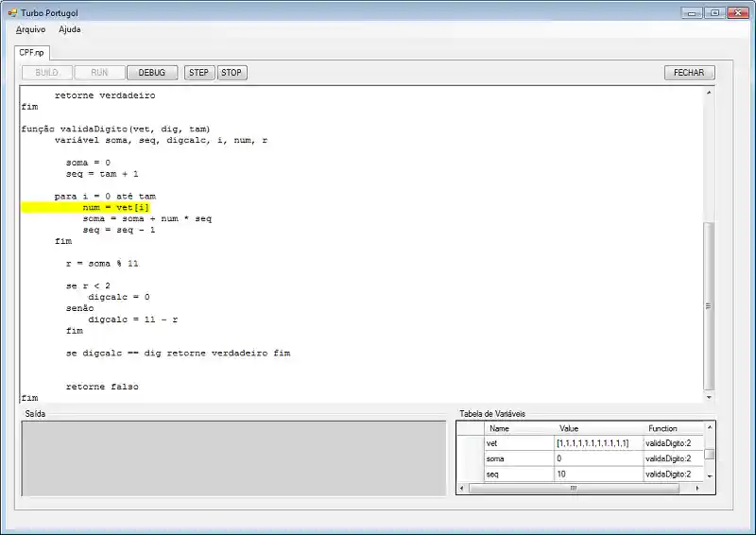756x535 pixels.
Task: Click the STEP button
Action: (199, 73)
